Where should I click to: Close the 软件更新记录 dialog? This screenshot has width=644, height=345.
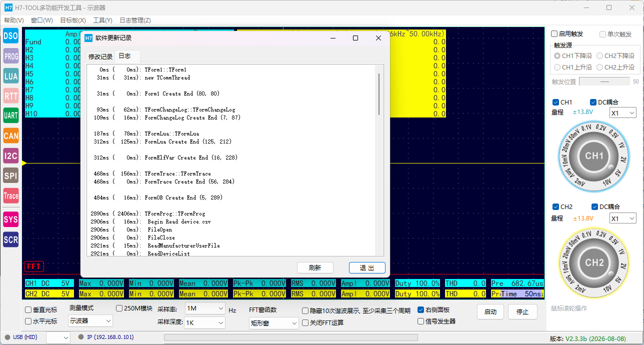click(378, 38)
